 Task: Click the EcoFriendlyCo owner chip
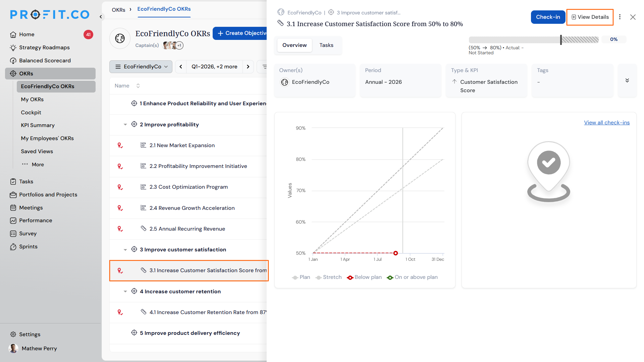click(305, 82)
